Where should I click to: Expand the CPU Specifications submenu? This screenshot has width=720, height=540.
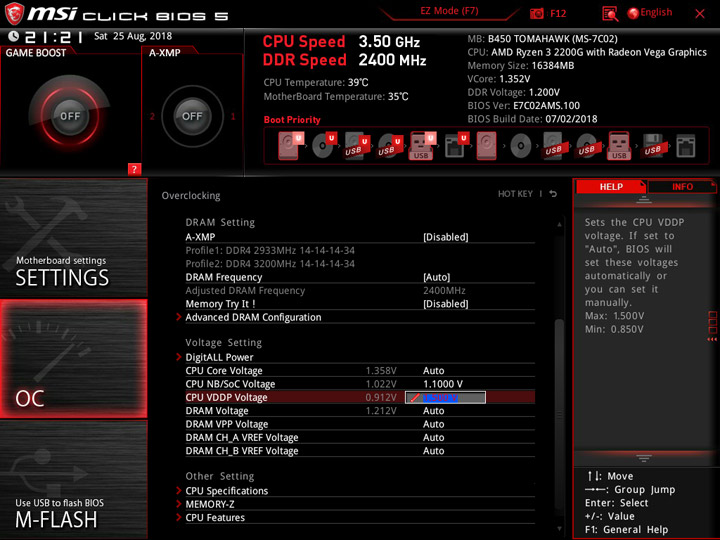click(x=227, y=491)
